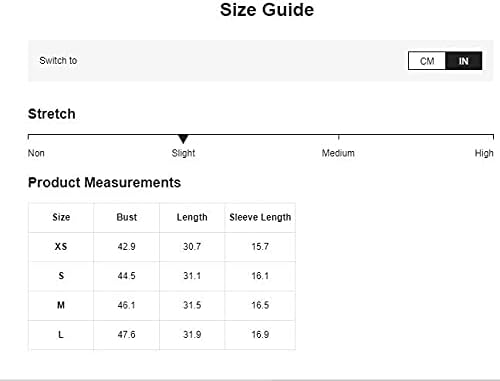500x381 pixels.
Task: Click the L size row label
Action: click(x=61, y=334)
